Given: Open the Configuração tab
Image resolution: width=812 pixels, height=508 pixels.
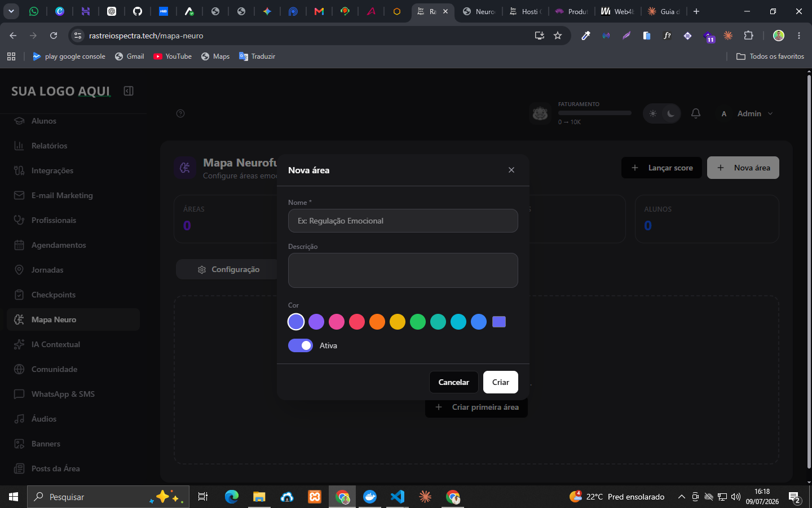Looking at the screenshot, I should (x=228, y=269).
